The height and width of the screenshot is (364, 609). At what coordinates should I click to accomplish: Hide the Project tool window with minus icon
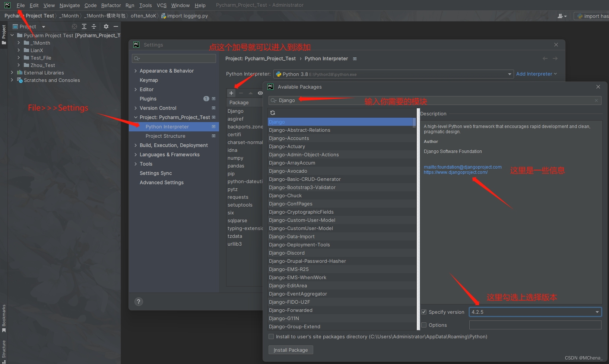pyautogui.click(x=116, y=26)
